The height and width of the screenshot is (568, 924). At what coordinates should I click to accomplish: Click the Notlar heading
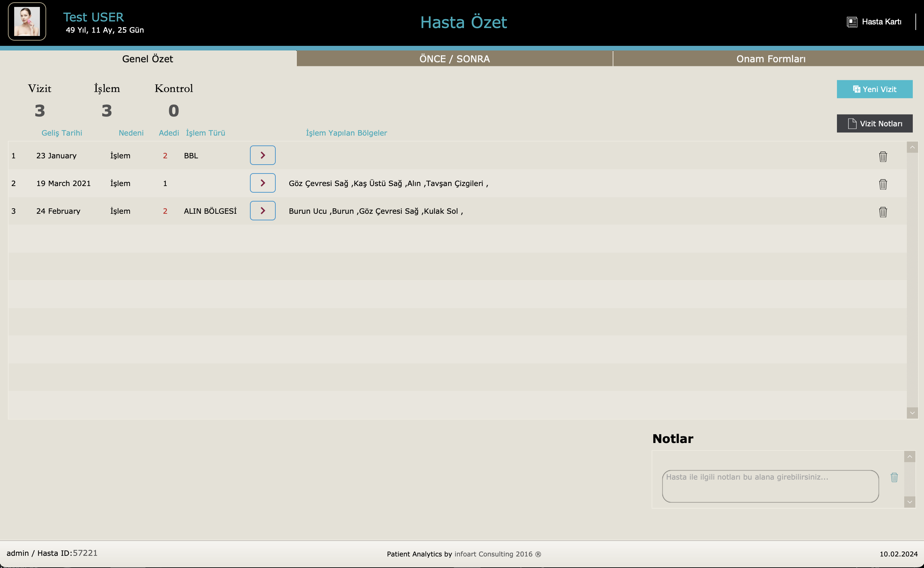pos(673,439)
